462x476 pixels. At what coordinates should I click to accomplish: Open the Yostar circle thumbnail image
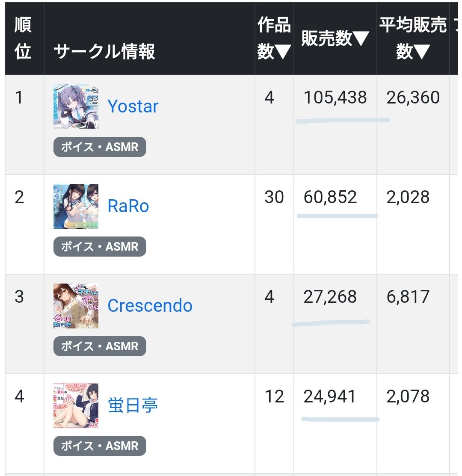click(x=76, y=106)
